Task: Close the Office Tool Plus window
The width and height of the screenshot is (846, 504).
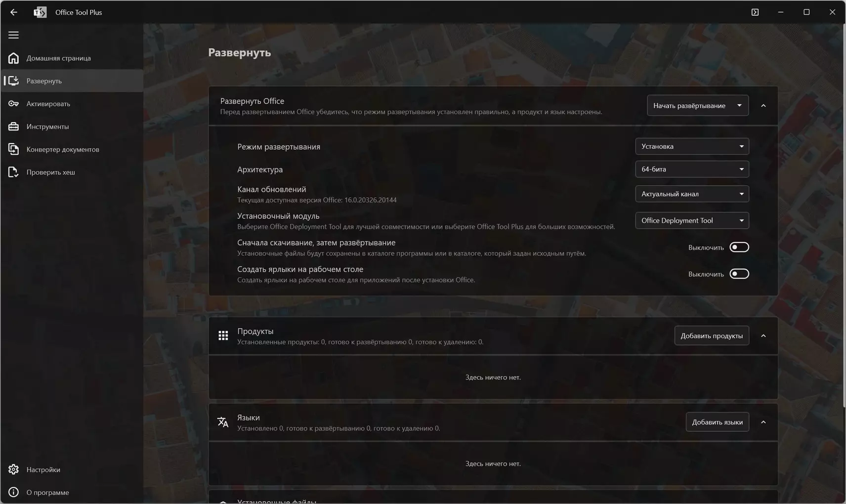Action: click(x=832, y=12)
